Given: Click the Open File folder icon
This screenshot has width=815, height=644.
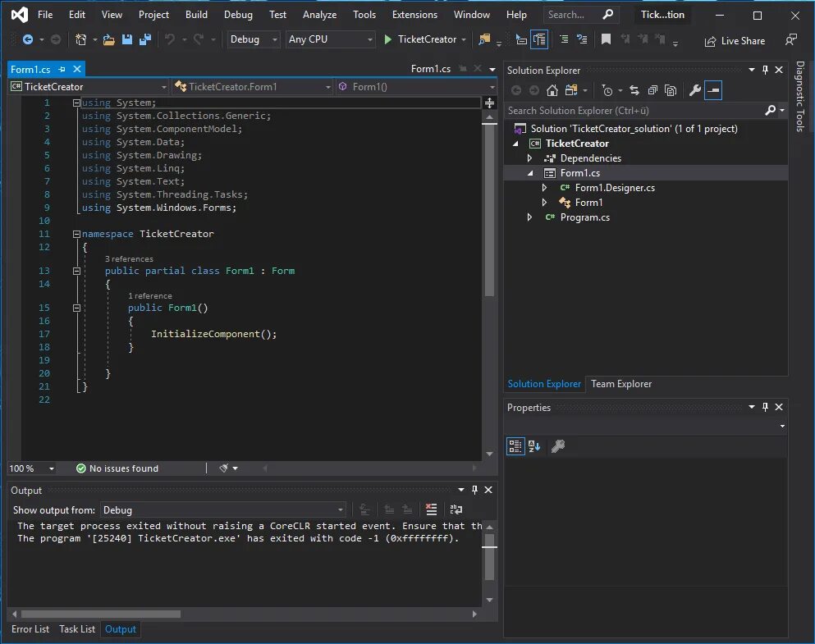Looking at the screenshot, I should pos(108,39).
